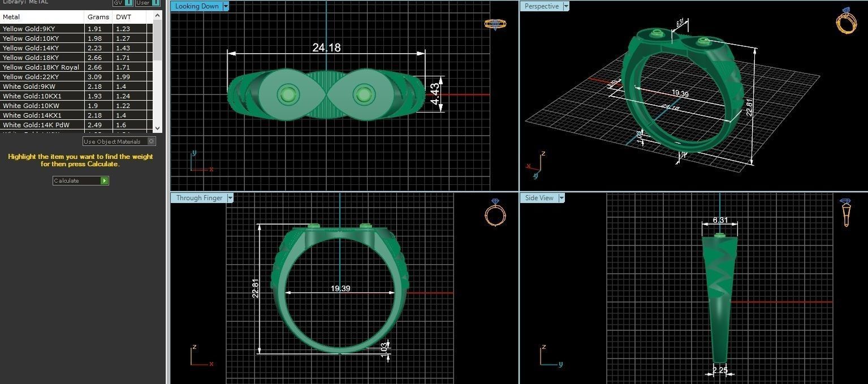The height and width of the screenshot is (384, 868).
Task: Select the Perspective viewport title
Action: tap(541, 6)
